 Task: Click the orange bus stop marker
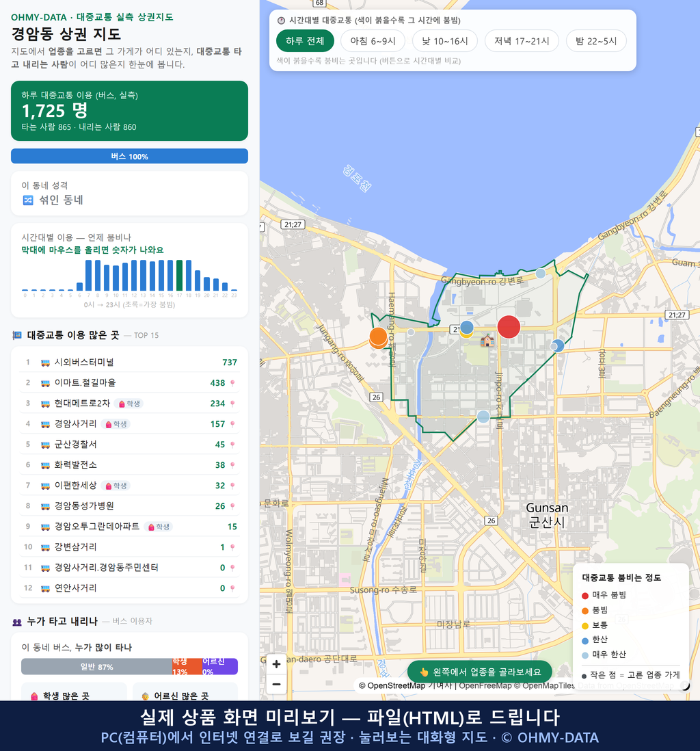[378, 337]
